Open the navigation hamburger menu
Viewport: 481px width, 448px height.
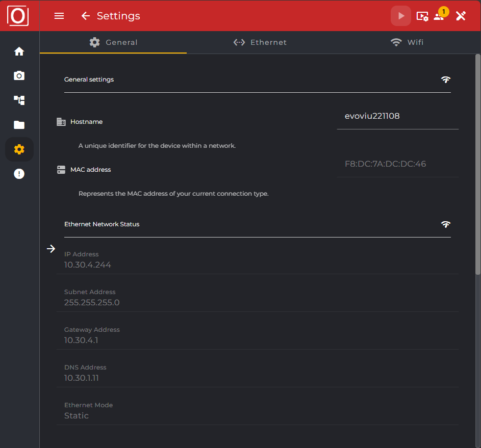[59, 16]
